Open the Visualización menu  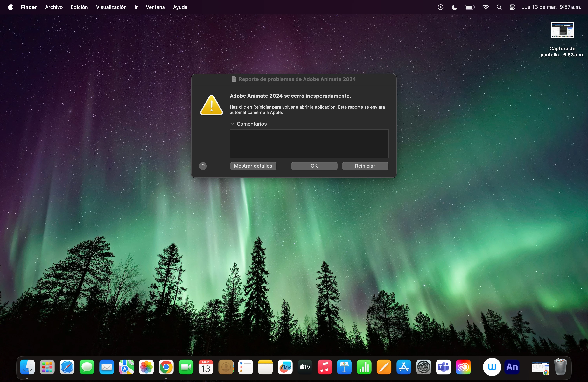coord(111,7)
